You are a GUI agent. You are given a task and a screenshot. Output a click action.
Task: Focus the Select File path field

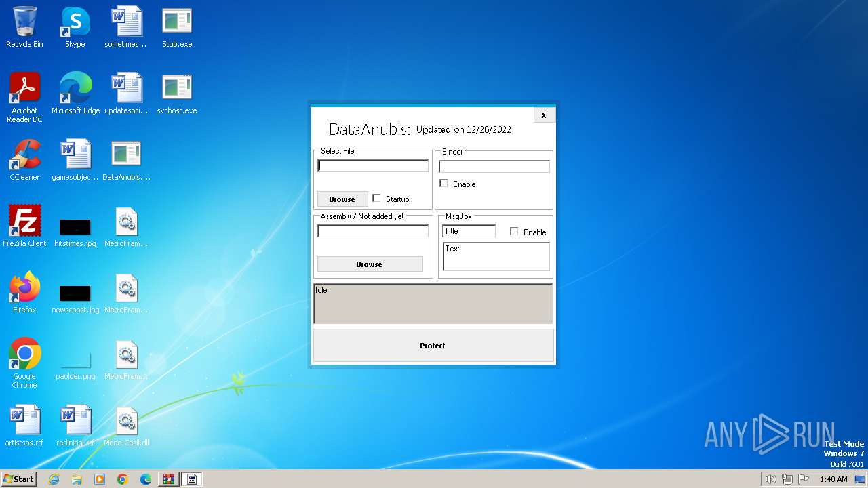point(373,166)
